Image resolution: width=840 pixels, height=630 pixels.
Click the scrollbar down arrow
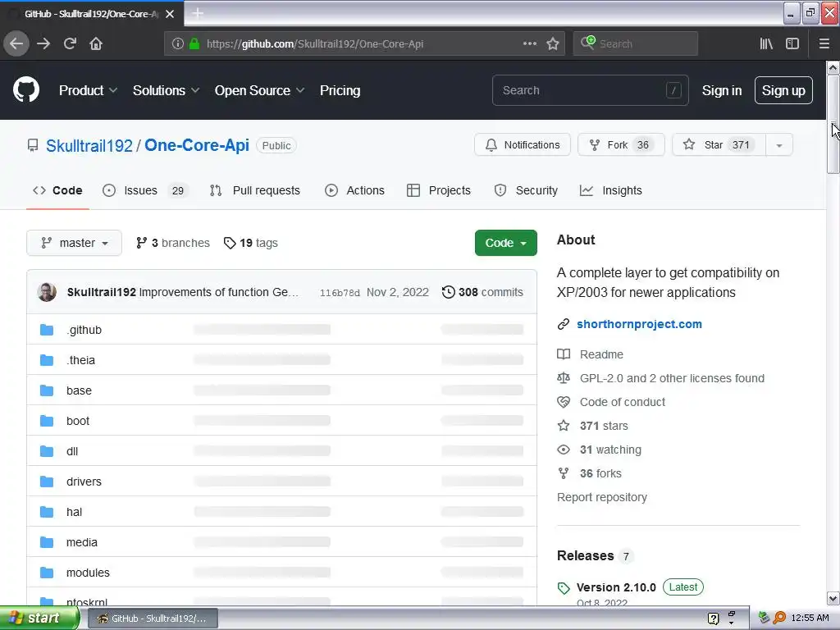click(x=833, y=598)
